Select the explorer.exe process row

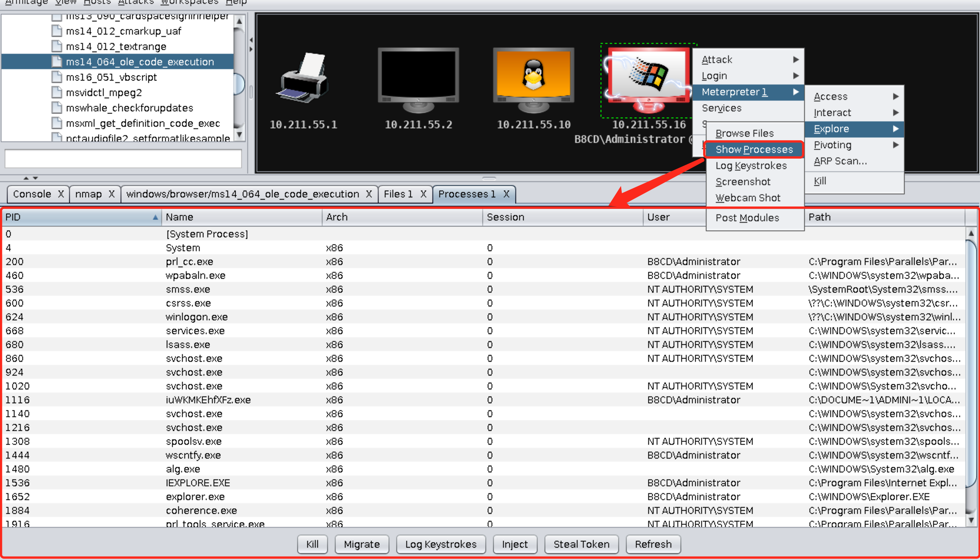tap(483, 497)
